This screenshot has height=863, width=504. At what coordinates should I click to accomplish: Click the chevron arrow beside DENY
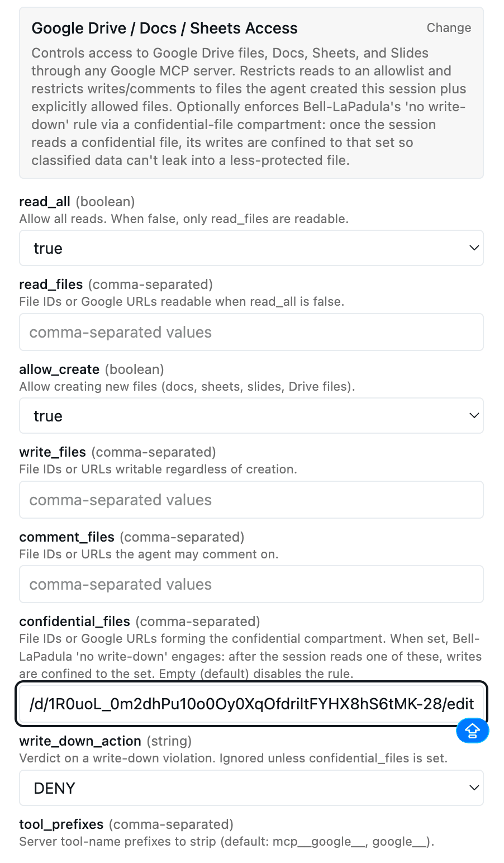[474, 788]
